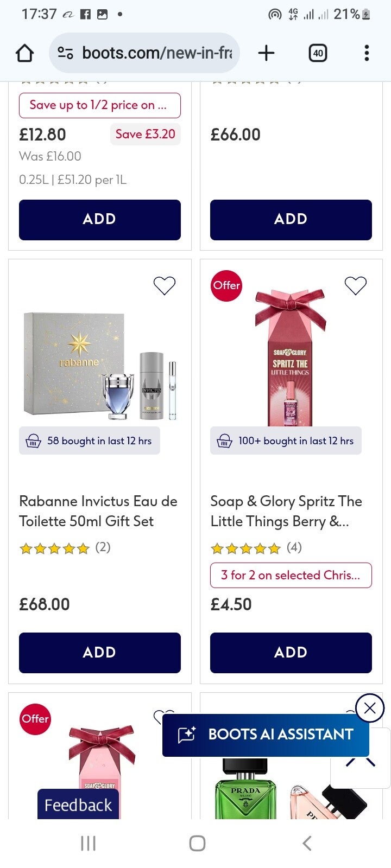The image size is (391, 868).
Task: Open the 3 for 2 on selected Christmas offer
Action: click(x=291, y=575)
